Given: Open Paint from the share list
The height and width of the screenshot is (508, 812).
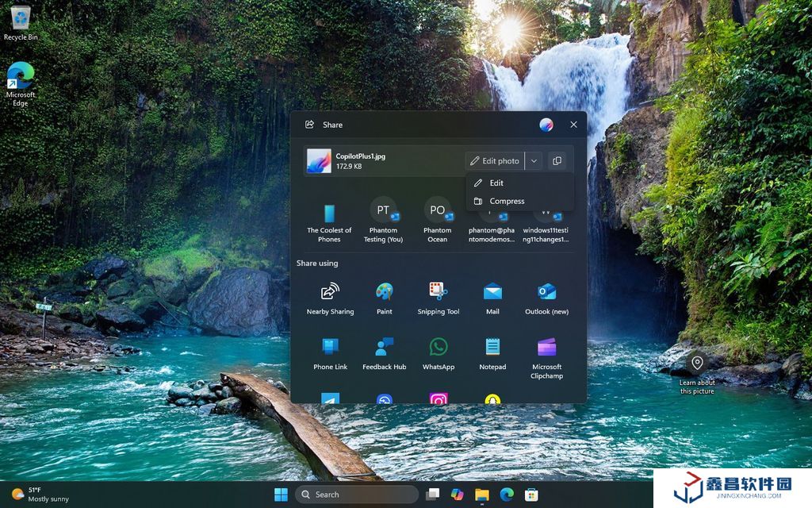Looking at the screenshot, I should pyautogui.click(x=385, y=298).
